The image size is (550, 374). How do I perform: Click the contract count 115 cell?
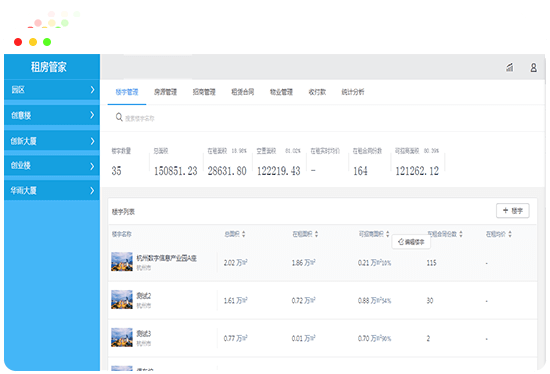click(431, 263)
